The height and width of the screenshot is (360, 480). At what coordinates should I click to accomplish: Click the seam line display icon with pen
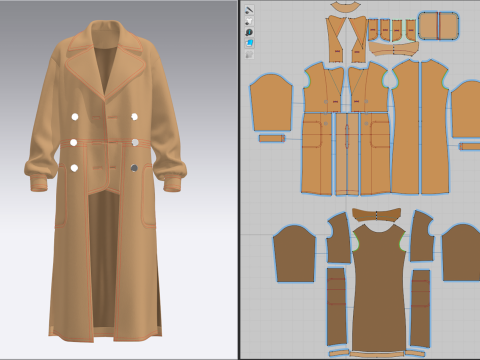coord(249,10)
